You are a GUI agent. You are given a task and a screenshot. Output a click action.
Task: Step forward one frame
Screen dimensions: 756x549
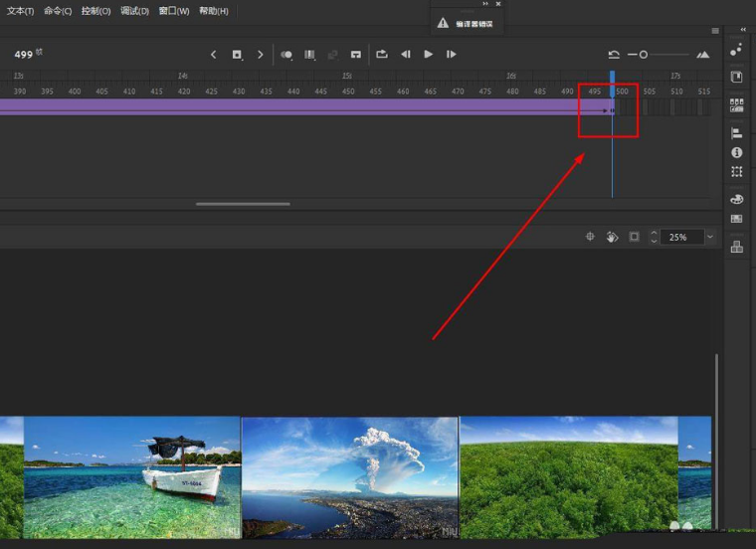click(452, 55)
